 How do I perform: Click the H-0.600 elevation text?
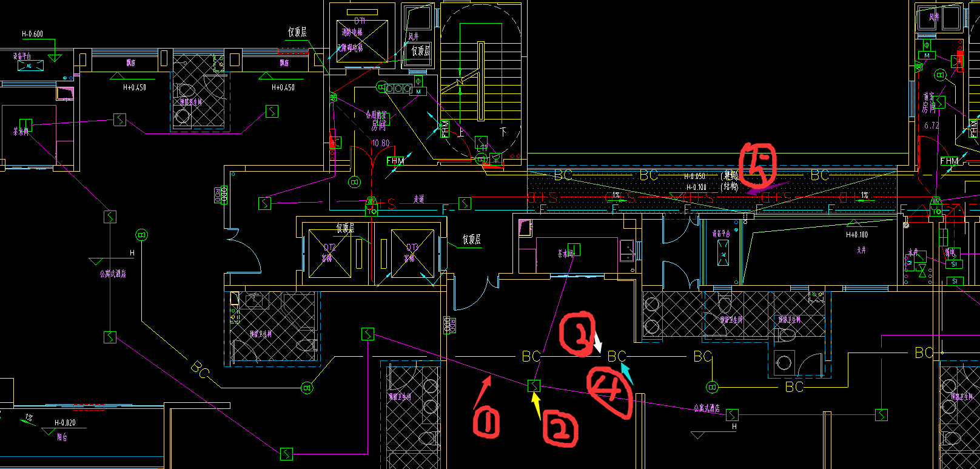click(x=32, y=34)
